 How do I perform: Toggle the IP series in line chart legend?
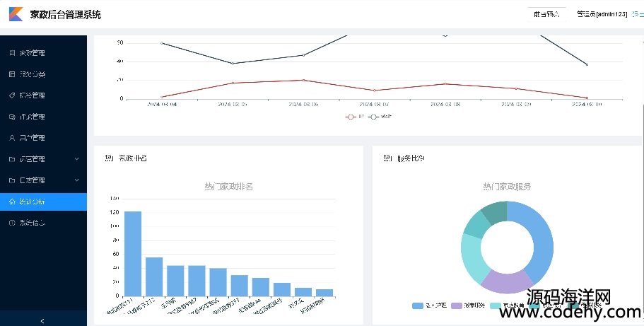coord(355,117)
